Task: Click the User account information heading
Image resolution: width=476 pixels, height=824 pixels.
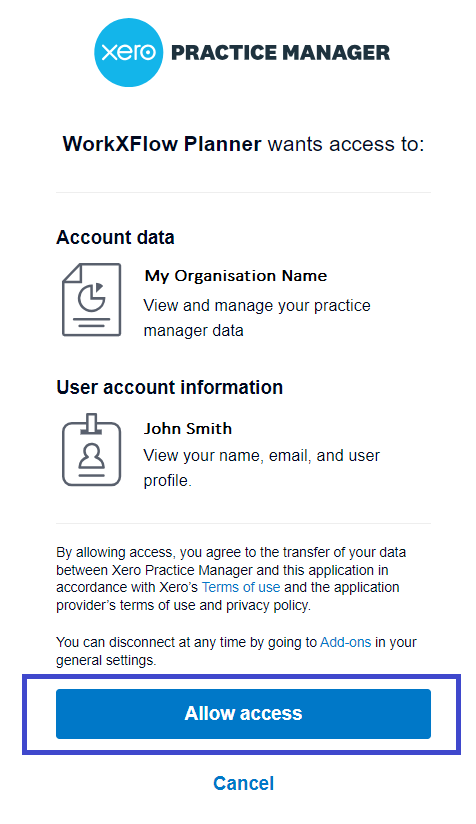Action: click(x=170, y=387)
